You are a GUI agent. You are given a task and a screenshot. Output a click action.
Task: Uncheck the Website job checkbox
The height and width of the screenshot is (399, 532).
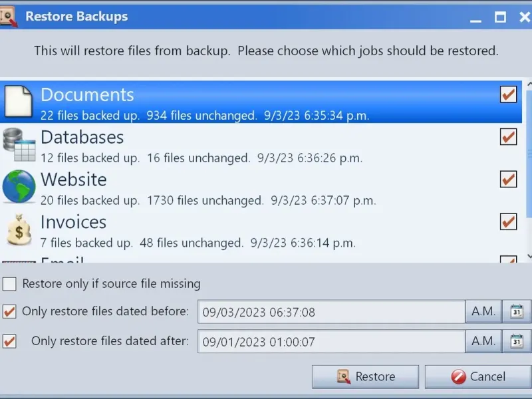tap(508, 179)
